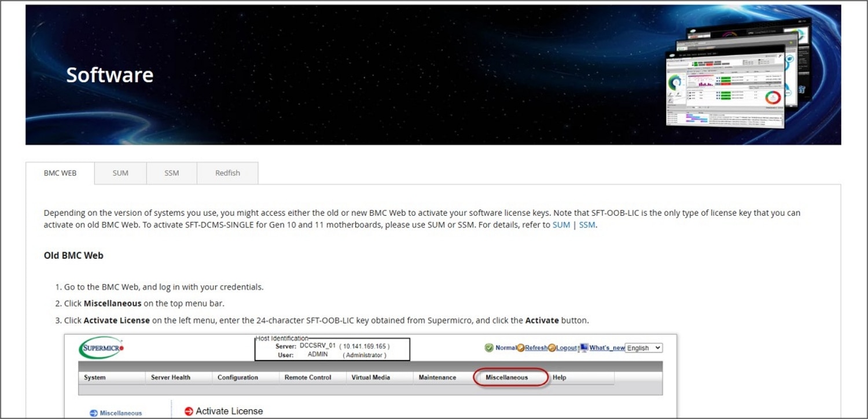Click the What's_new monitor icon
Image resolution: width=868 pixels, height=419 pixels.
point(584,348)
